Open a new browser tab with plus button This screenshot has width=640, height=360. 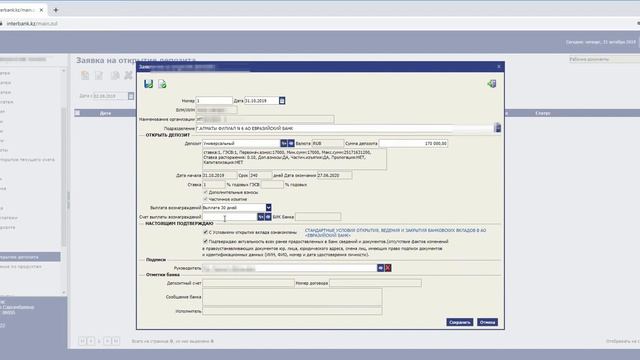tap(56, 10)
